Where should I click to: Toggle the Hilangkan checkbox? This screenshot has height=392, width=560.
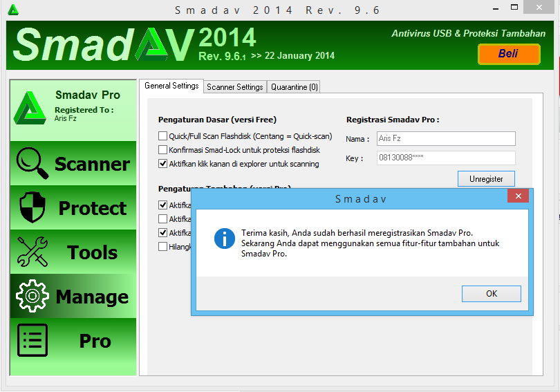click(163, 247)
